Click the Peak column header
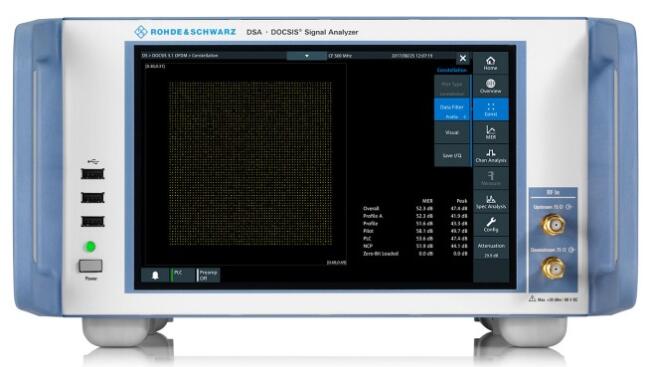 [461, 201]
